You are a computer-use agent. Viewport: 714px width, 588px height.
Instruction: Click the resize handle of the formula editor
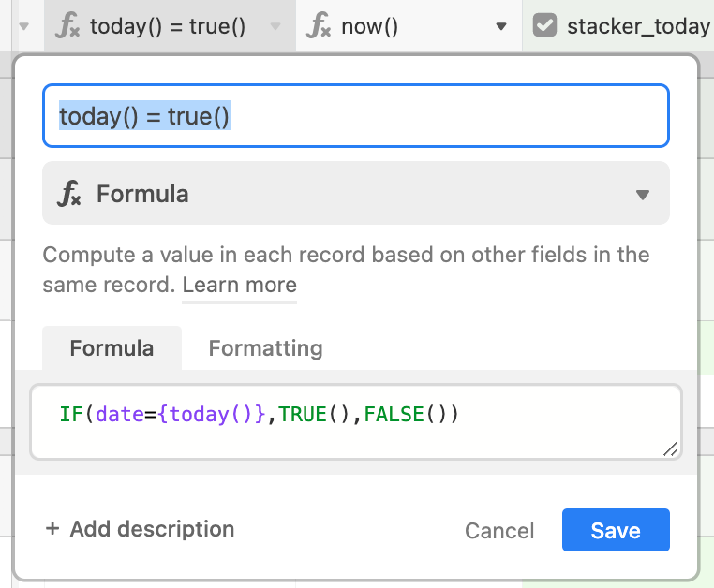pyautogui.click(x=670, y=448)
